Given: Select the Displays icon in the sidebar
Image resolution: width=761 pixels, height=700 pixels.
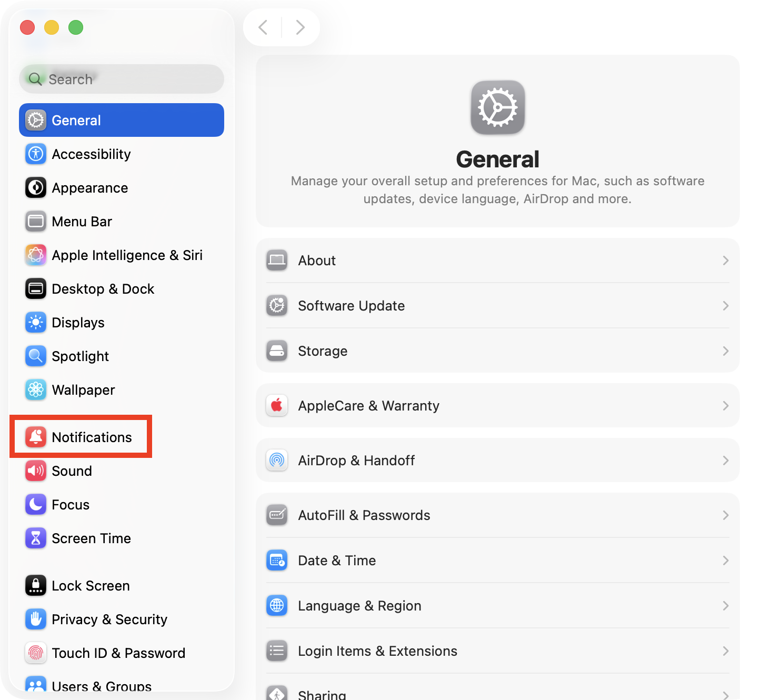Looking at the screenshot, I should click(35, 322).
